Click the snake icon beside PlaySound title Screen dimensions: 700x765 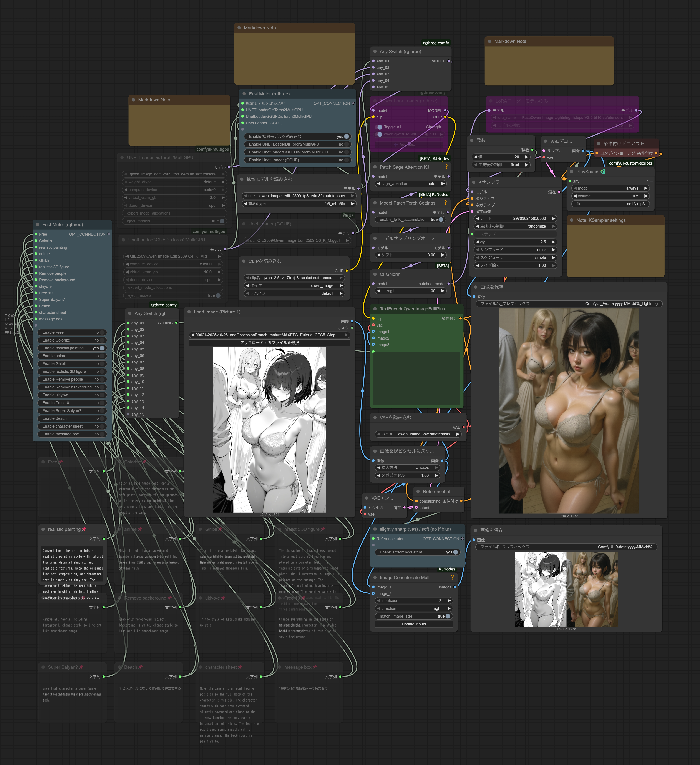tap(603, 172)
